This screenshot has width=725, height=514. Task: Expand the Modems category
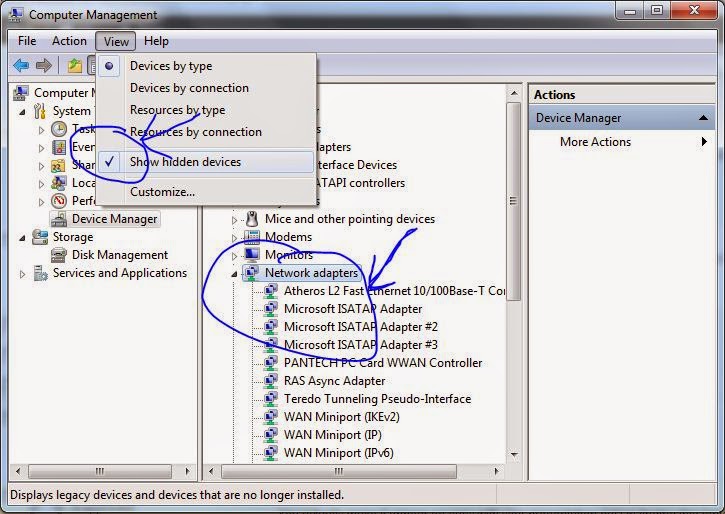[234, 238]
